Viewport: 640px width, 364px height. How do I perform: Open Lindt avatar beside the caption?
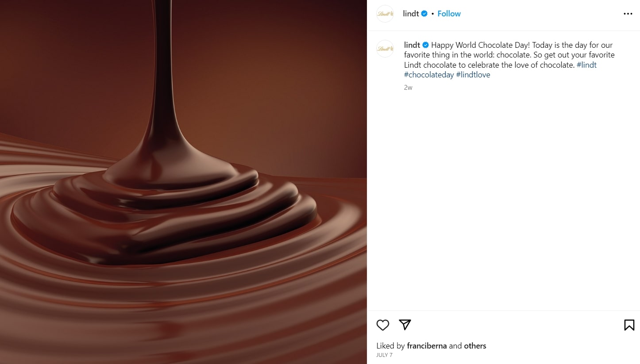pyautogui.click(x=385, y=49)
